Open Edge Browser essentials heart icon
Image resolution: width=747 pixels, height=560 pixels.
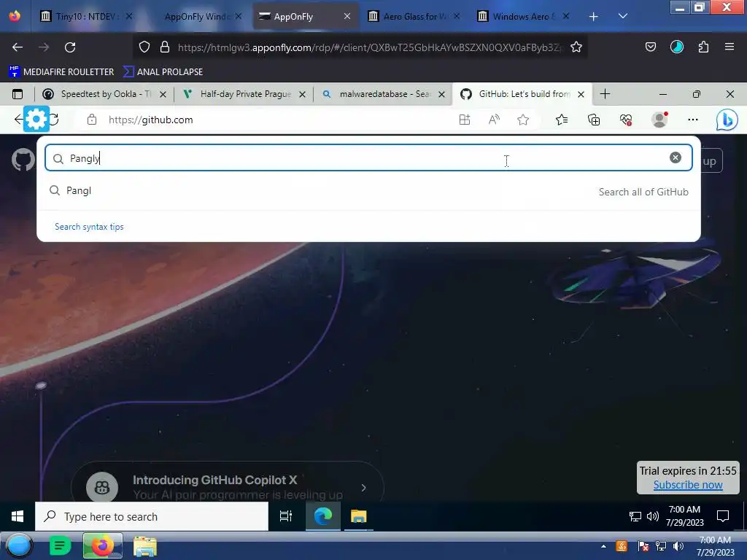(x=626, y=120)
